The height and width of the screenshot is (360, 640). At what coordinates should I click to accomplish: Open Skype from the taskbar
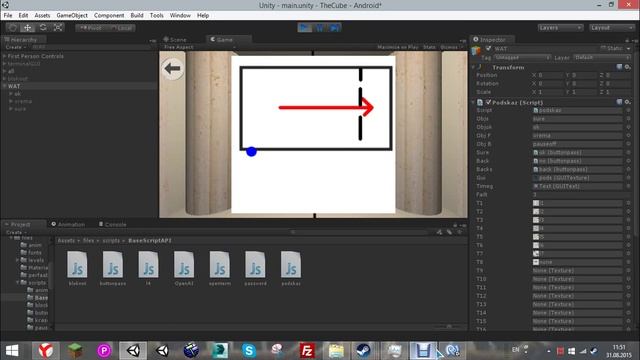249,351
